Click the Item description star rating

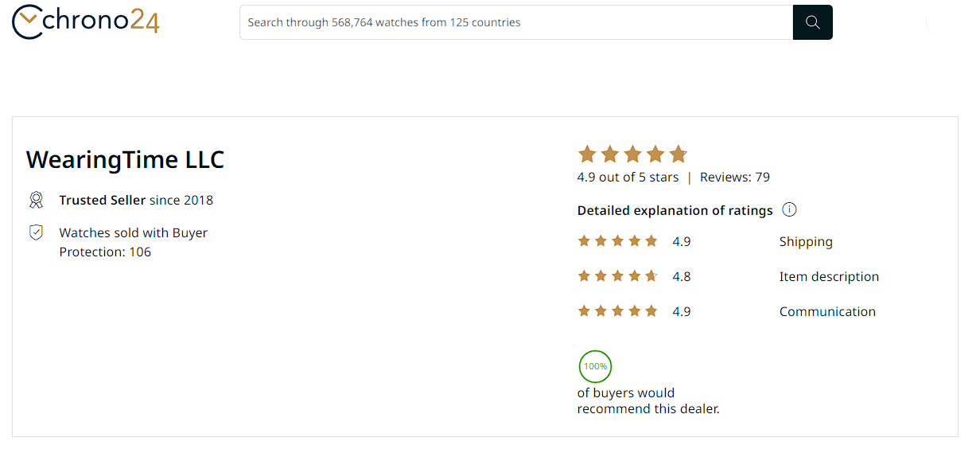point(617,276)
